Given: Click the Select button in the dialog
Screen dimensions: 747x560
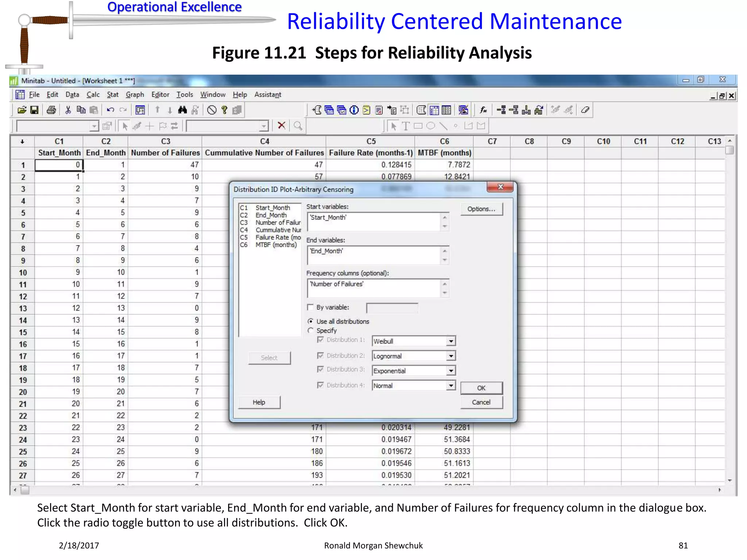Looking at the screenshot, I should [269, 358].
